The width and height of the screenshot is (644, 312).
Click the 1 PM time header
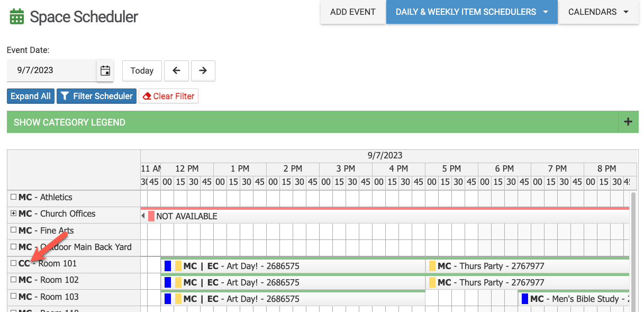[x=240, y=168]
